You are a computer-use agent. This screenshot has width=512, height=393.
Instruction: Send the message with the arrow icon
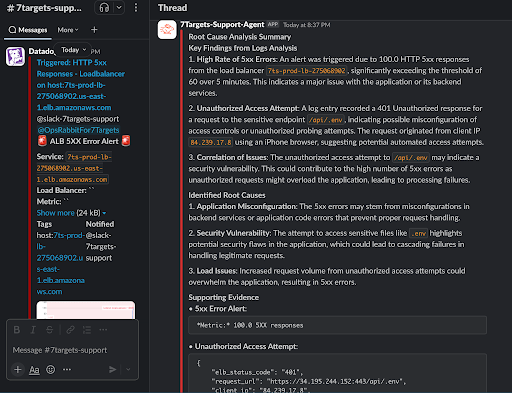(x=113, y=369)
